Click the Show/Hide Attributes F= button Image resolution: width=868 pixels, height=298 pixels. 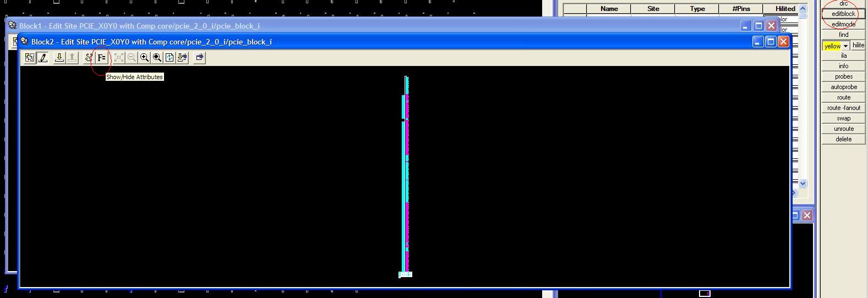point(101,58)
